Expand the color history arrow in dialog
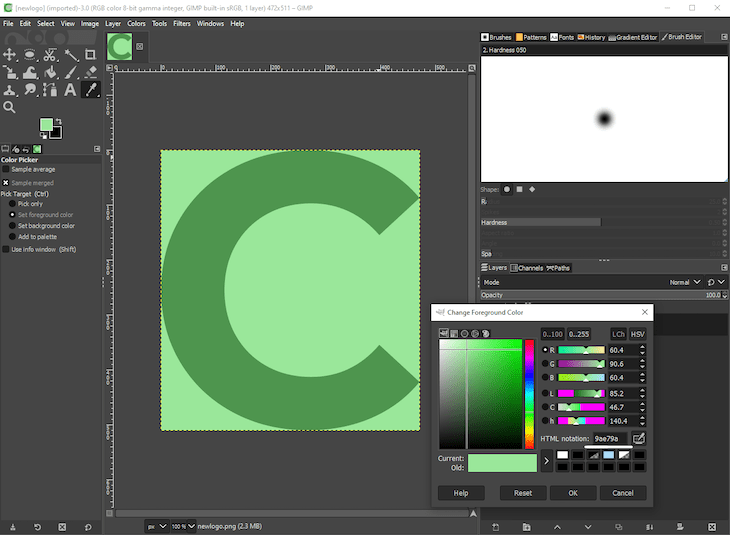Image resolution: width=730 pixels, height=535 pixels. (547, 461)
